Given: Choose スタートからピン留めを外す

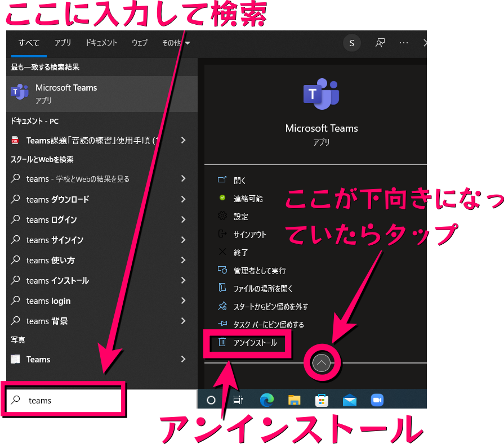Looking at the screenshot, I should coord(271,307).
